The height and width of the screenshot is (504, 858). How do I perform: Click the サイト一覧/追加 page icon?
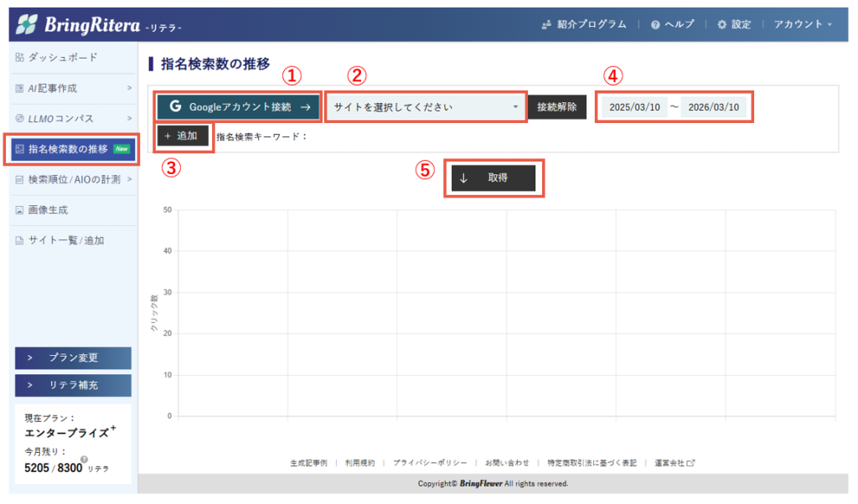(x=19, y=240)
